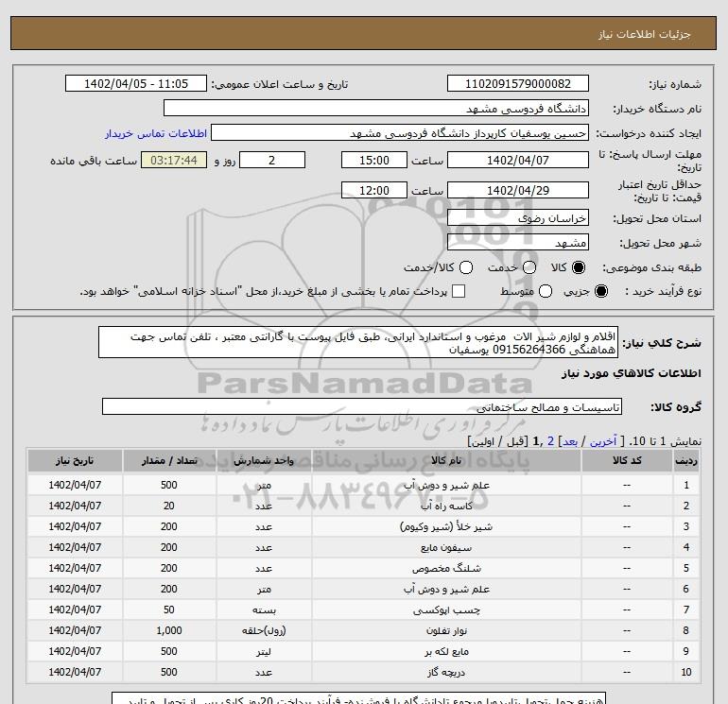Click the announcement date 1402/04/05 - 11:05 field

click(136, 84)
